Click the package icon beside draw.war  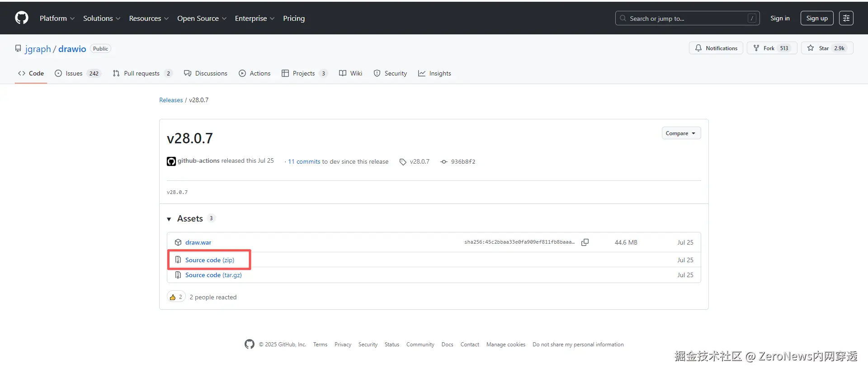(x=178, y=242)
